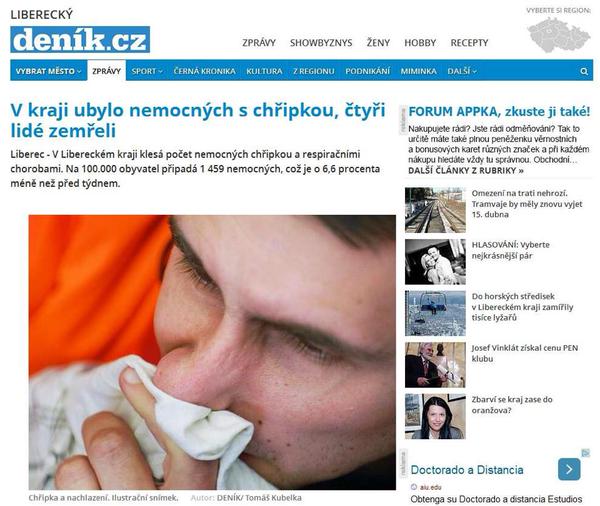Open the couple voting photo thumbnail

pos(435,262)
